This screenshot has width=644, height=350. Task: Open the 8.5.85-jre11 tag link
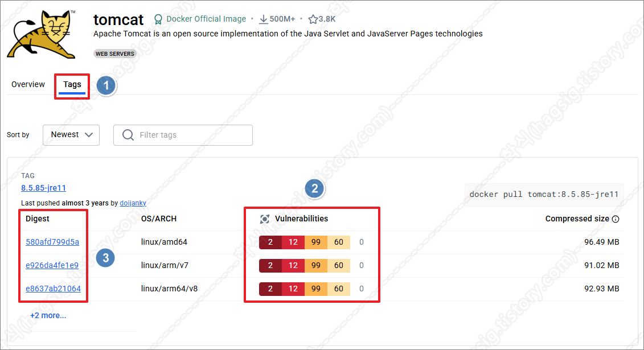[x=43, y=188]
